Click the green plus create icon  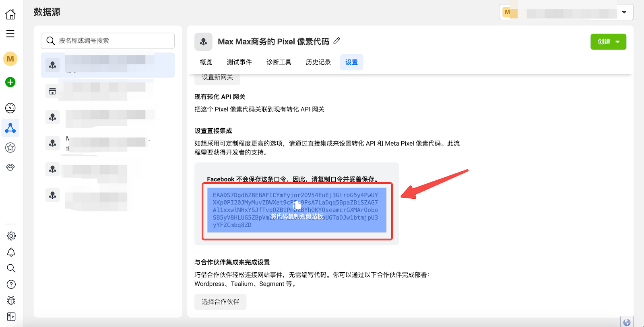pyautogui.click(x=10, y=82)
